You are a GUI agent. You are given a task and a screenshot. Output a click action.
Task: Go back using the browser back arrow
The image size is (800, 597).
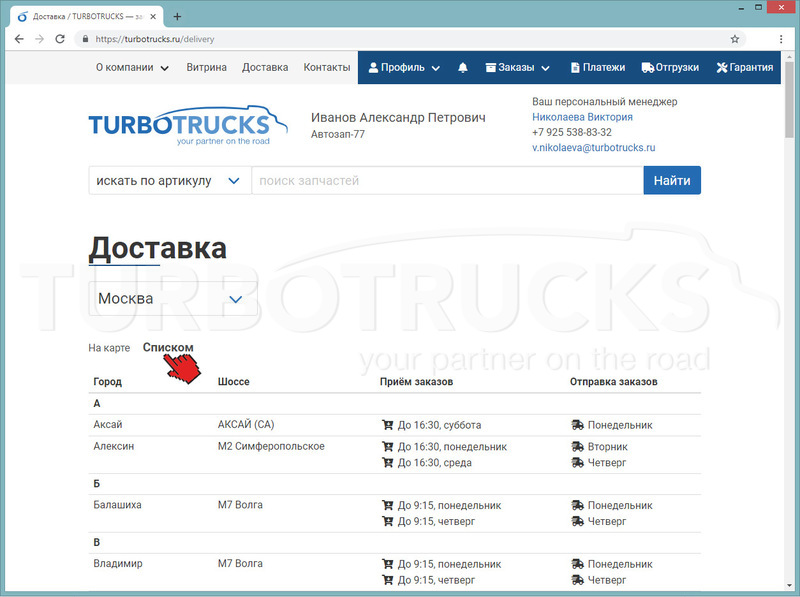[19, 39]
